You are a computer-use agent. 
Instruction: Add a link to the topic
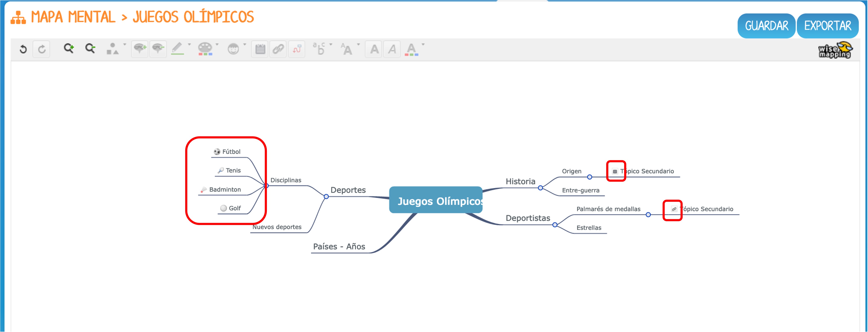click(x=278, y=49)
